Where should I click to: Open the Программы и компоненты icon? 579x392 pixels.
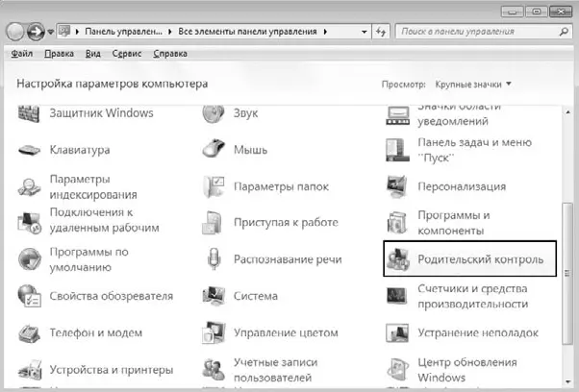click(397, 223)
